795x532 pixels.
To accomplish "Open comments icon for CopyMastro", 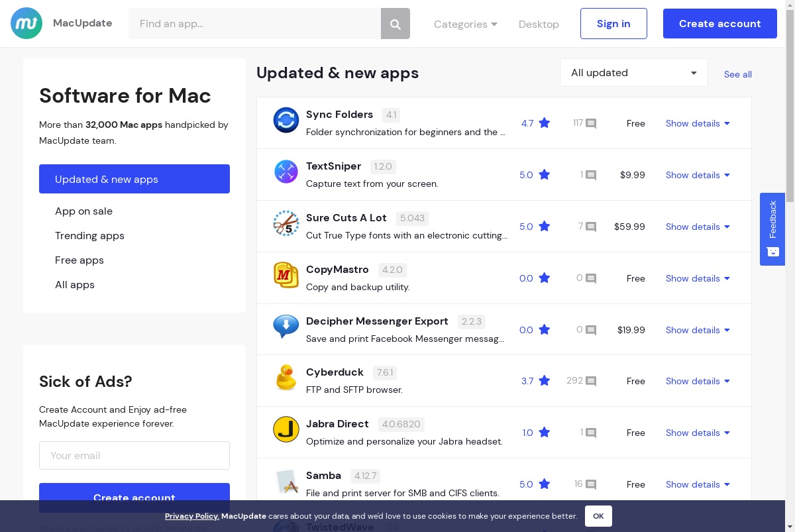I will coord(591,279).
